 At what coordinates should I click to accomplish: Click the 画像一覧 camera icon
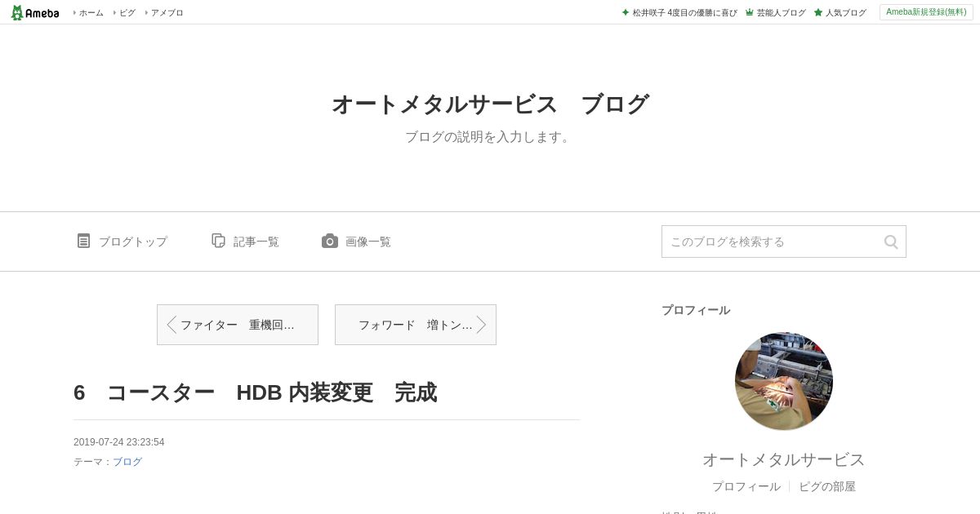[x=330, y=241]
